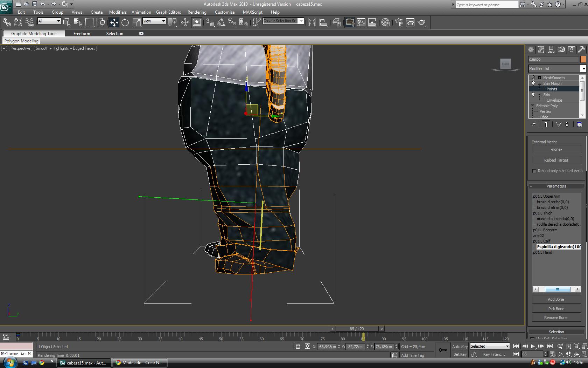
Task: Select the Rotate tool in main toolbar
Action: [125, 23]
